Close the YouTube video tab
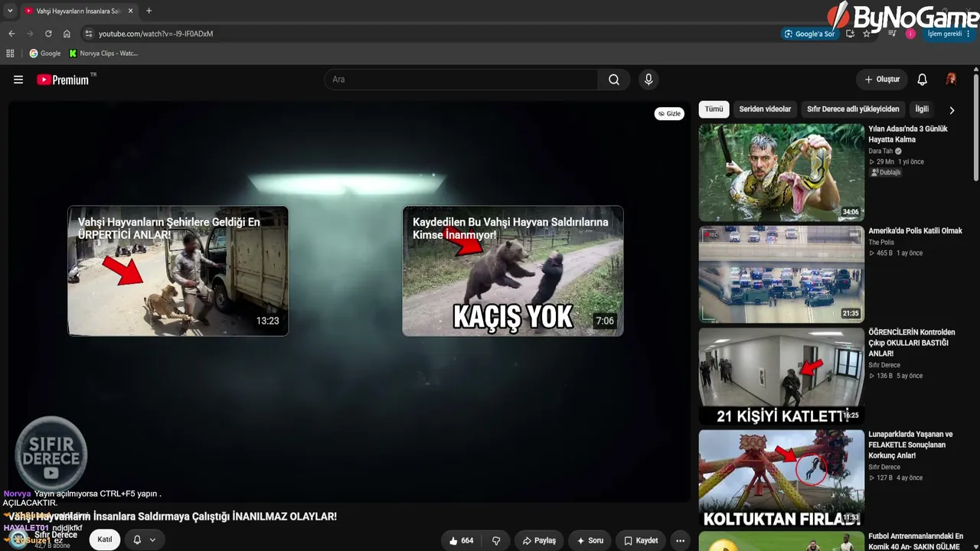 click(131, 11)
